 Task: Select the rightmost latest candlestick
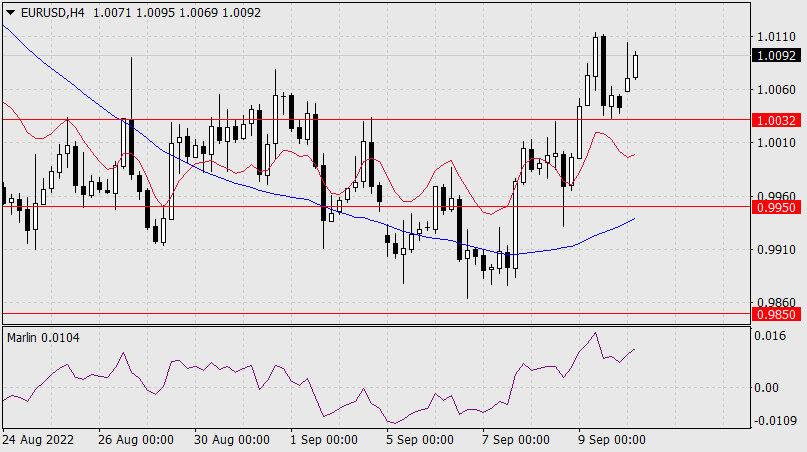pos(636,65)
